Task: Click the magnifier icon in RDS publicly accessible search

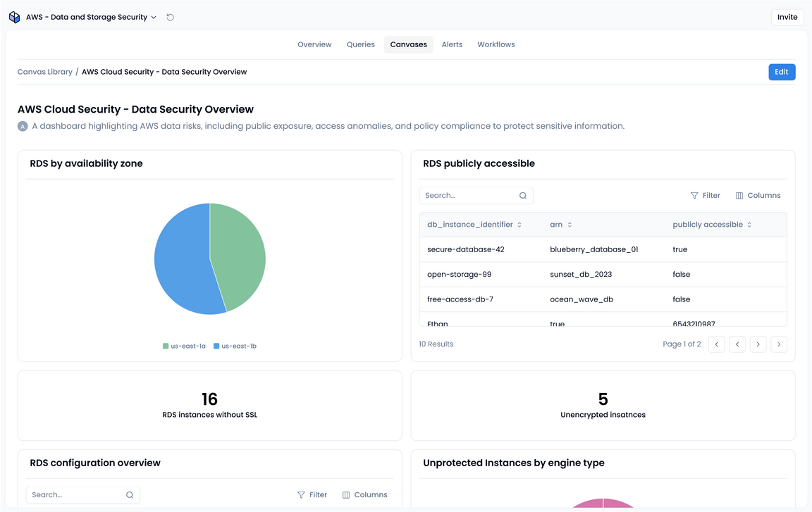Action: tap(523, 196)
